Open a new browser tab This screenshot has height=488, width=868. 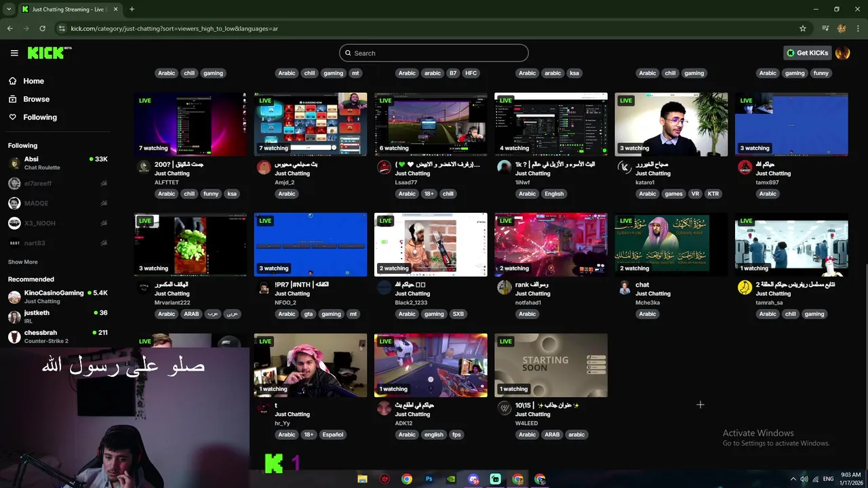[x=132, y=9]
